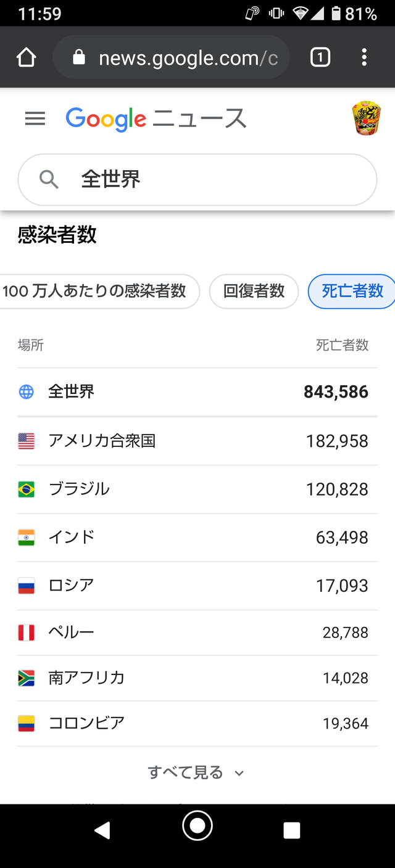This screenshot has width=395, height=868.
Task: Tap the news.google.com address bar
Action: [188, 58]
